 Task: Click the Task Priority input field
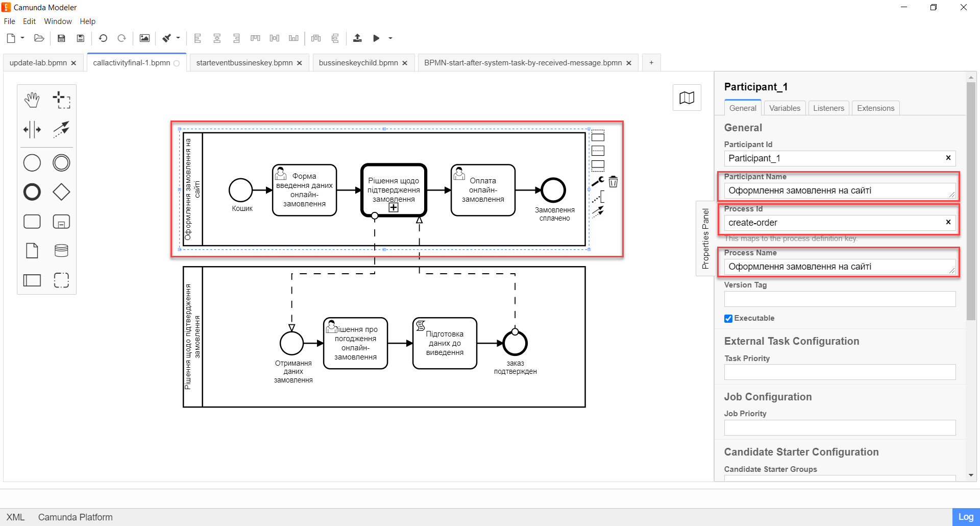point(840,372)
